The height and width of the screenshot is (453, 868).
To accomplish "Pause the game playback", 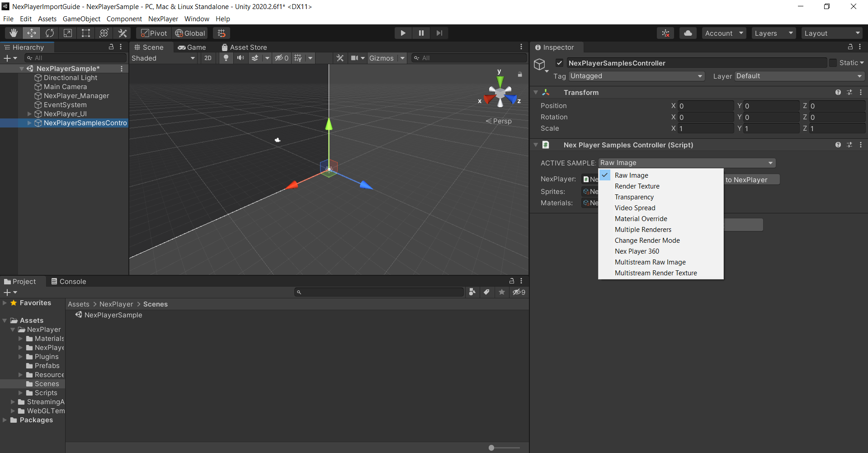I will tap(421, 33).
